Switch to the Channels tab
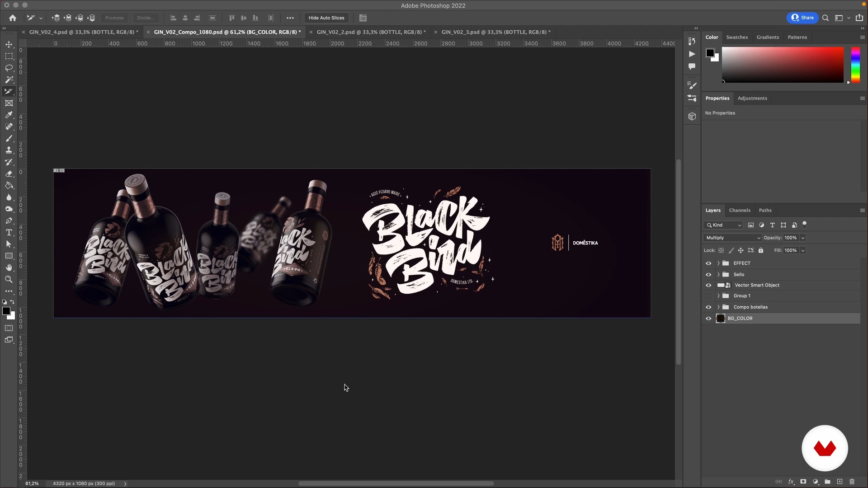Image resolution: width=868 pixels, height=488 pixels. click(739, 210)
